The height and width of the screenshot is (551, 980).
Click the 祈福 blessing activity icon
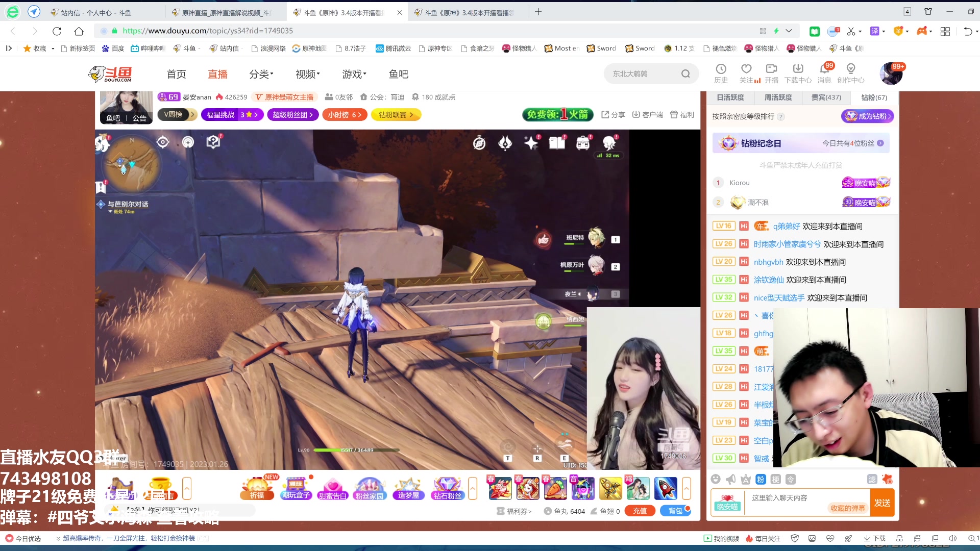(257, 488)
